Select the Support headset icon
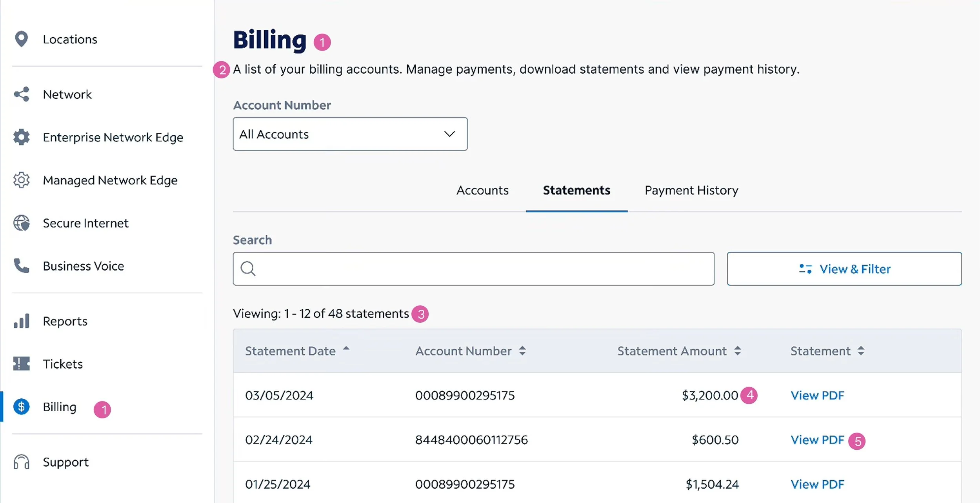The image size is (980, 503). click(x=21, y=461)
